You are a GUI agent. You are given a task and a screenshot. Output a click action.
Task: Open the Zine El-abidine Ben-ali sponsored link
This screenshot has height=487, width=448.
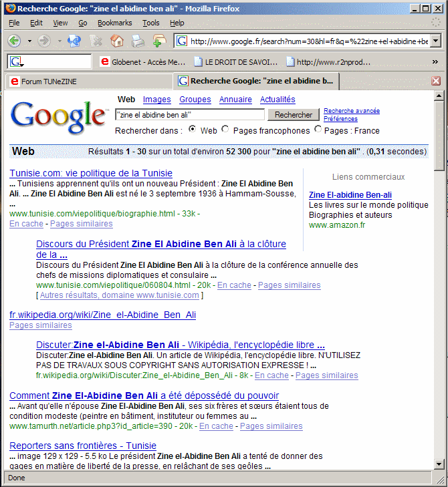pos(350,195)
